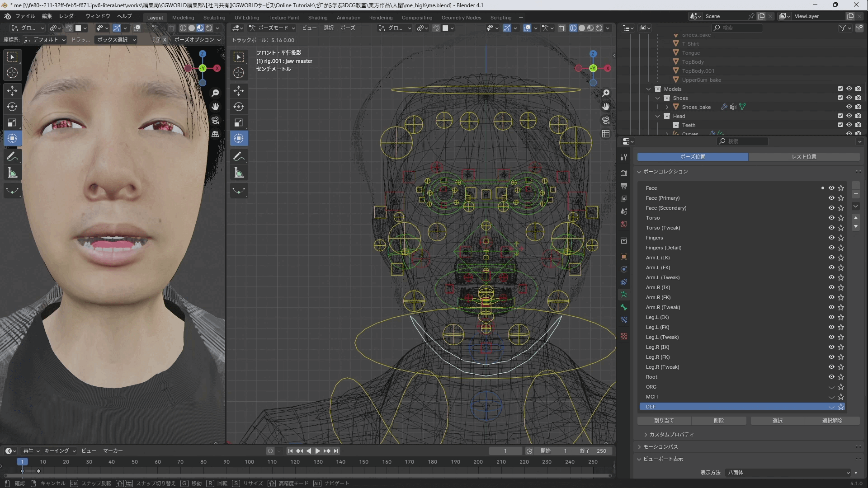Open the Bone Constraints properties tab
The width and height of the screenshot is (868, 488).
624,320
